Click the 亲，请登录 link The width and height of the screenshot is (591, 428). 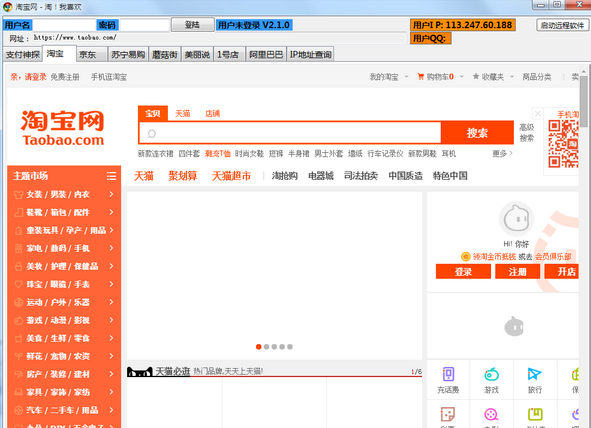pyautogui.click(x=28, y=77)
